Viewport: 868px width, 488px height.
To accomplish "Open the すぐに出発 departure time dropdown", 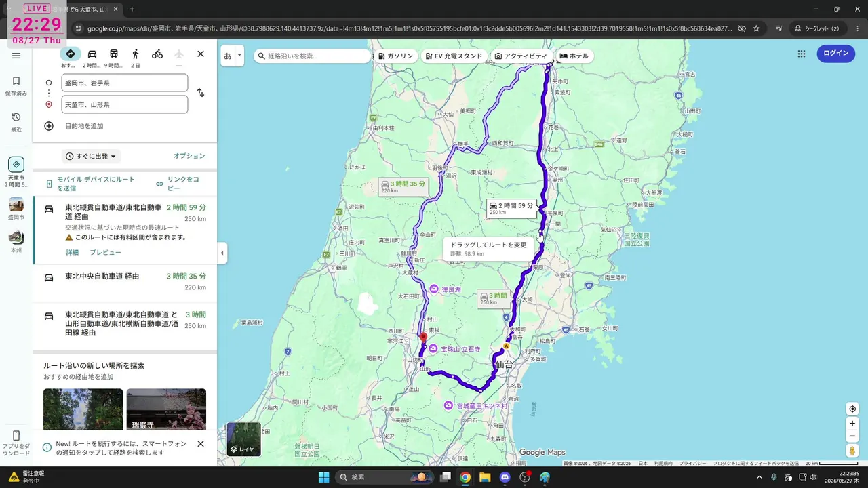I will tap(91, 157).
